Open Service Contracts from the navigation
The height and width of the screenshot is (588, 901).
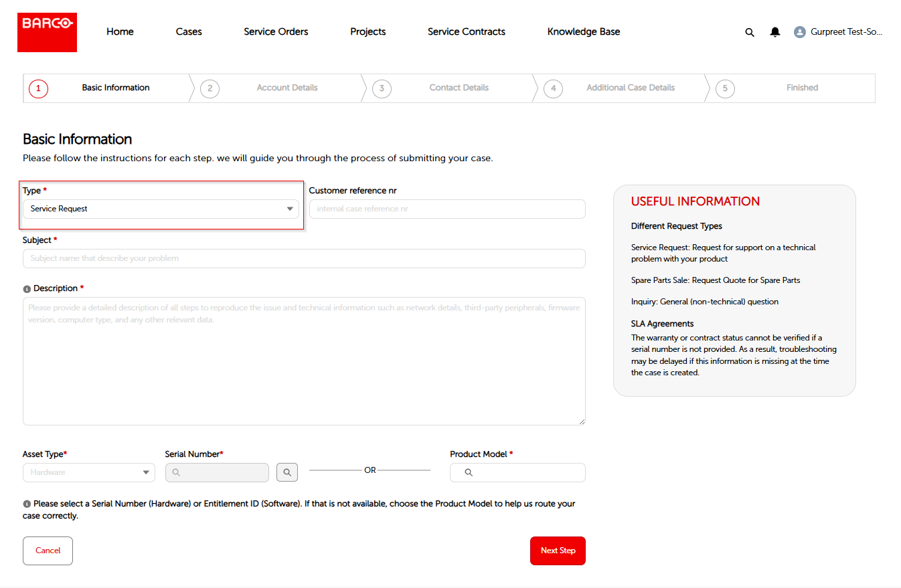tap(466, 31)
